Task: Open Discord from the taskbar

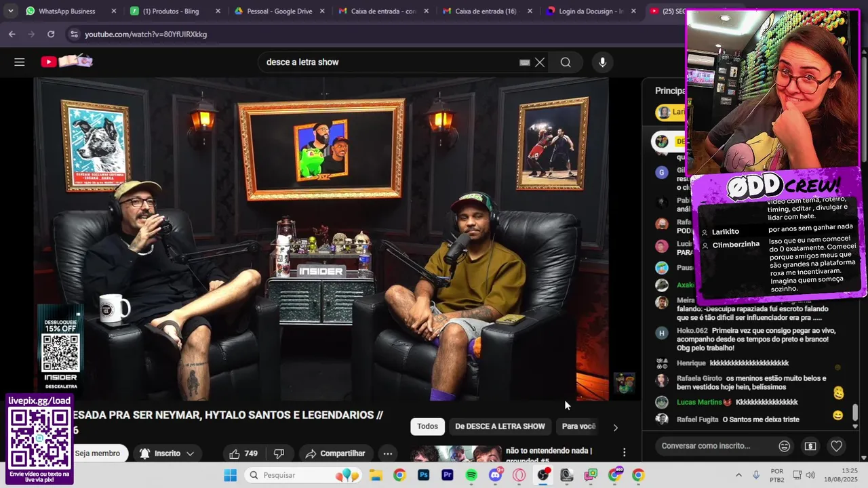Action: (496, 475)
